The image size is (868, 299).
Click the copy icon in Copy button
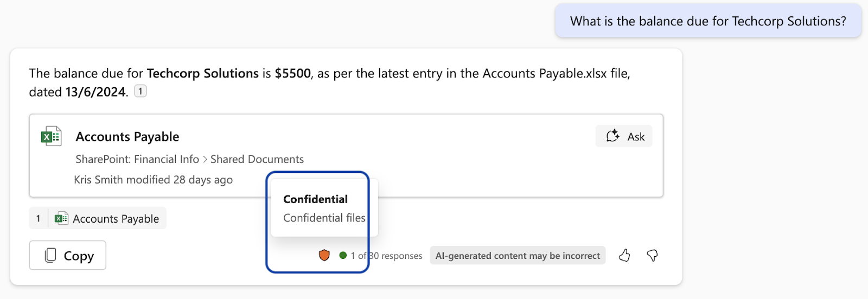[50, 255]
